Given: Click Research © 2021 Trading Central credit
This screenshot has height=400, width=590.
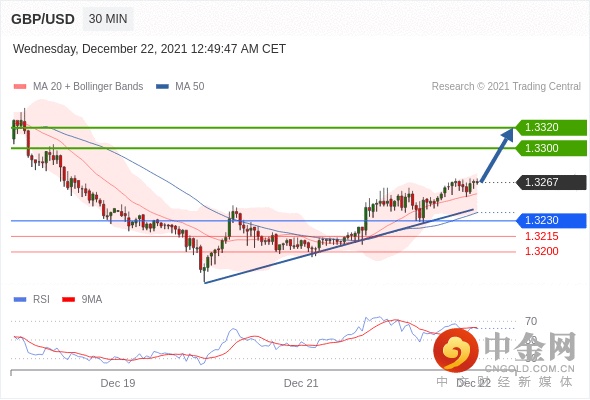Looking at the screenshot, I should pyautogui.click(x=506, y=87).
